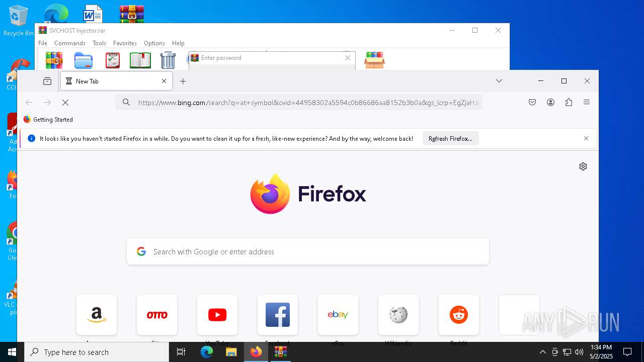
Task: Open the Favorites menu in WinRAR
Action: point(125,43)
